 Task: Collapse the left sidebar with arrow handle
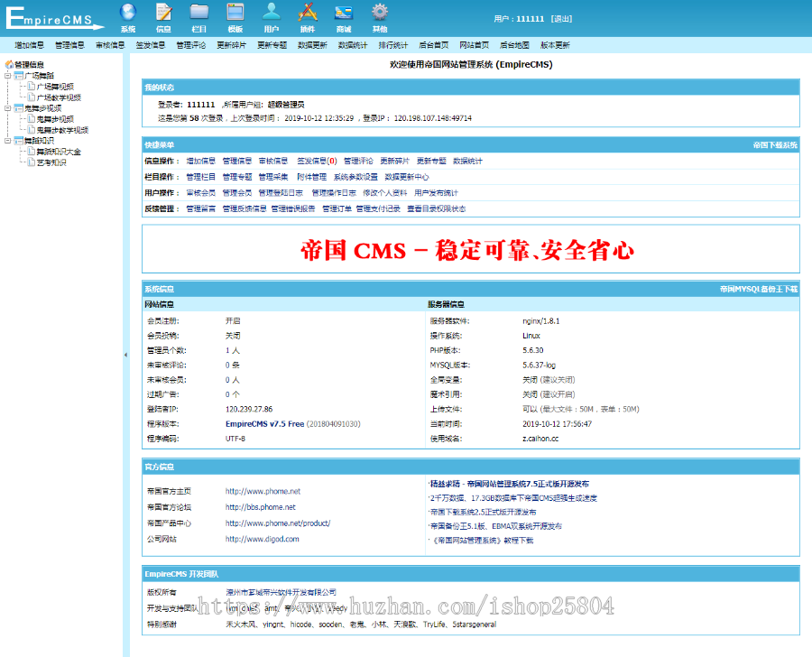125,355
